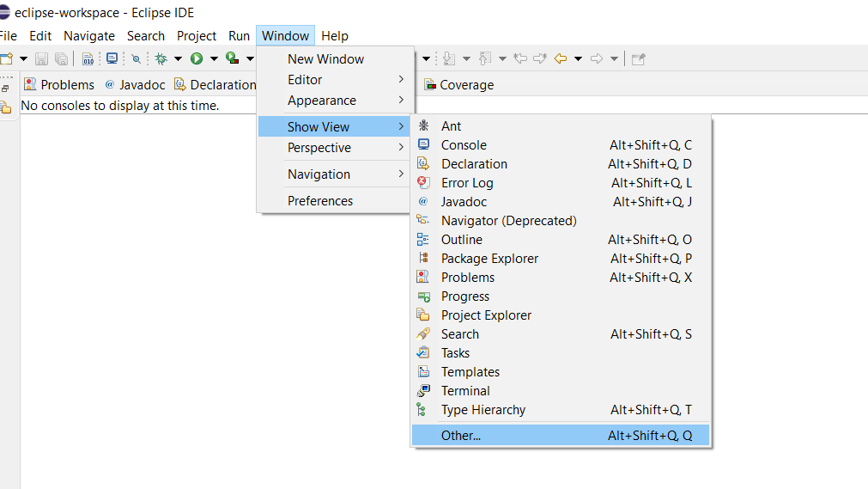The image size is (868, 489).
Task: Expand the Appearance submenu
Action: pyautogui.click(x=334, y=101)
